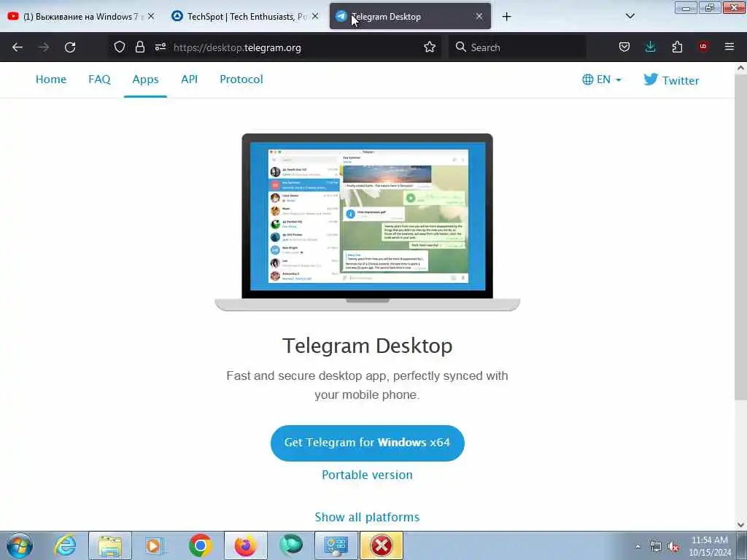Image resolution: width=747 pixels, height=560 pixels.
Task: Click the Telegram Desktop laptop screenshot image
Action: pos(368,222)
